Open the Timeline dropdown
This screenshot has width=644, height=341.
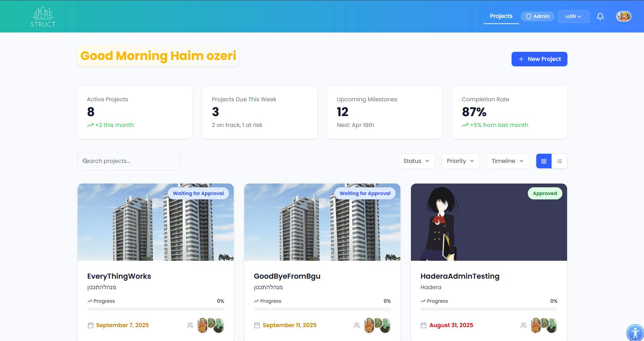click(507, 161)
